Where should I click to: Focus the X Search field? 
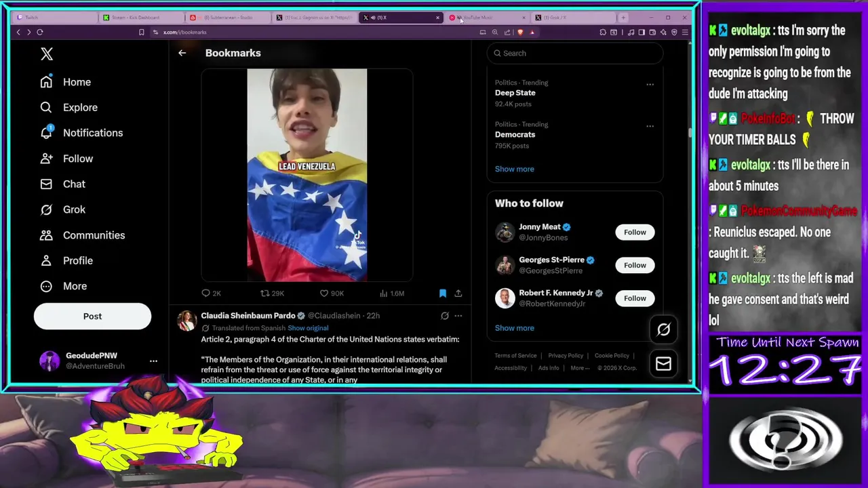coord(575,54)
